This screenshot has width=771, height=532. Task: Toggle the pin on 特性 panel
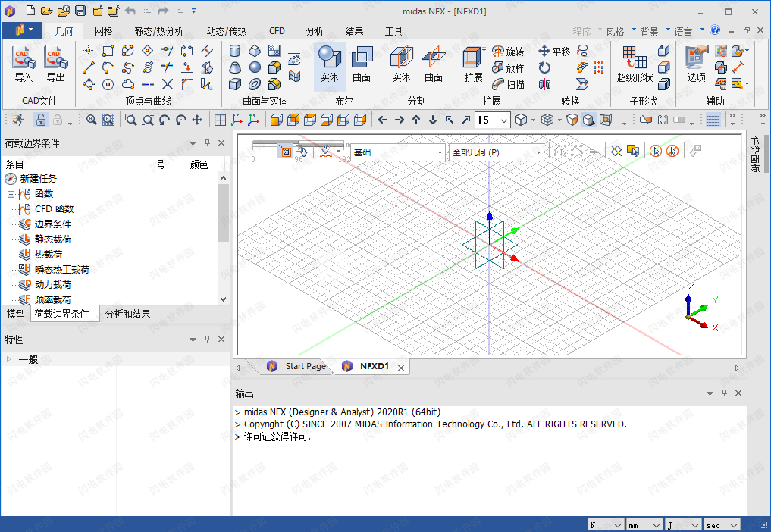click(207, 340)
